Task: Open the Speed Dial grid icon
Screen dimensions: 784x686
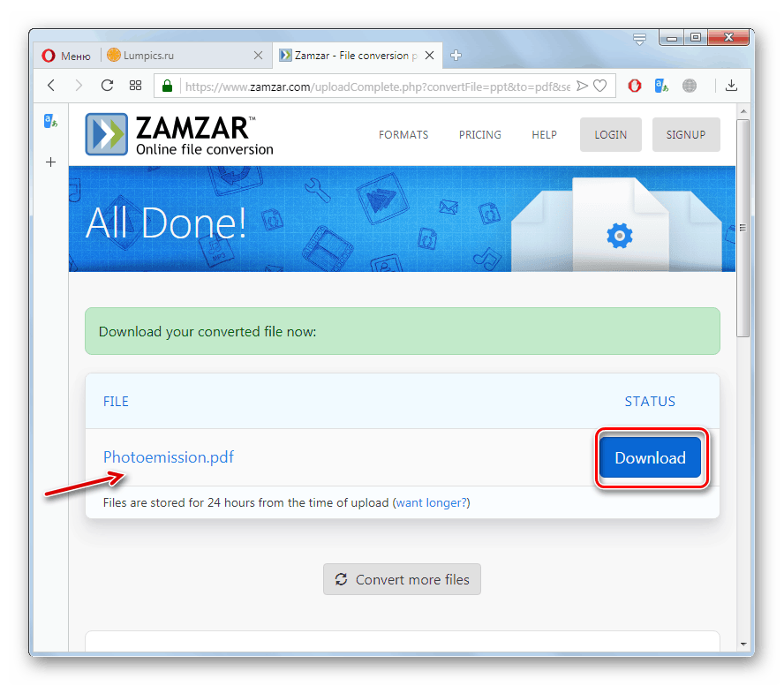Action: coord(135,86)
